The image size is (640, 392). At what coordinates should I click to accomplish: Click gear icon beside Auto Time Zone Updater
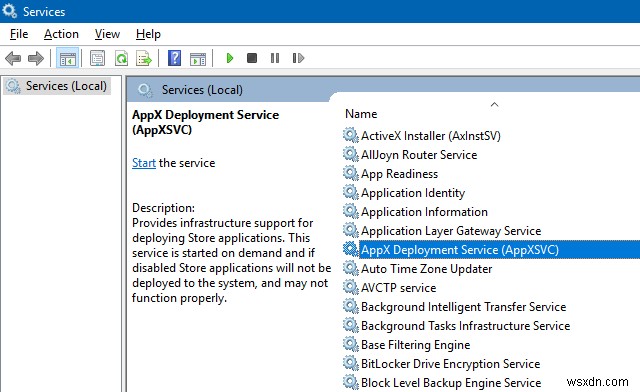[351, 268]
